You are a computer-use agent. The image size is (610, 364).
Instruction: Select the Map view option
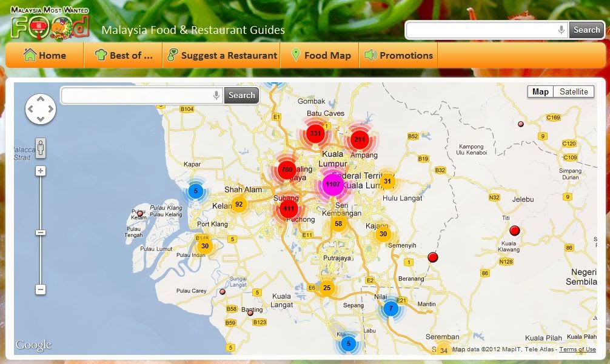540,91
